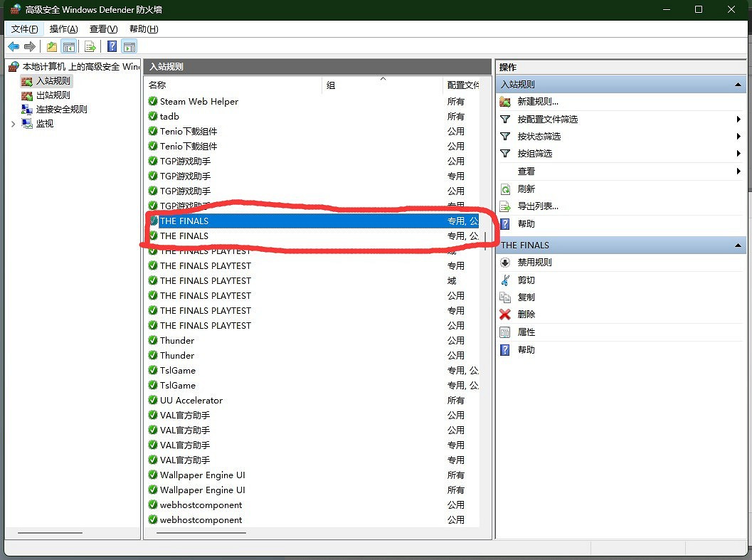Screen dimensions: 752x560
Task: Click 刷新 (Refresh) in the actions pane
Action: [526, 189]
